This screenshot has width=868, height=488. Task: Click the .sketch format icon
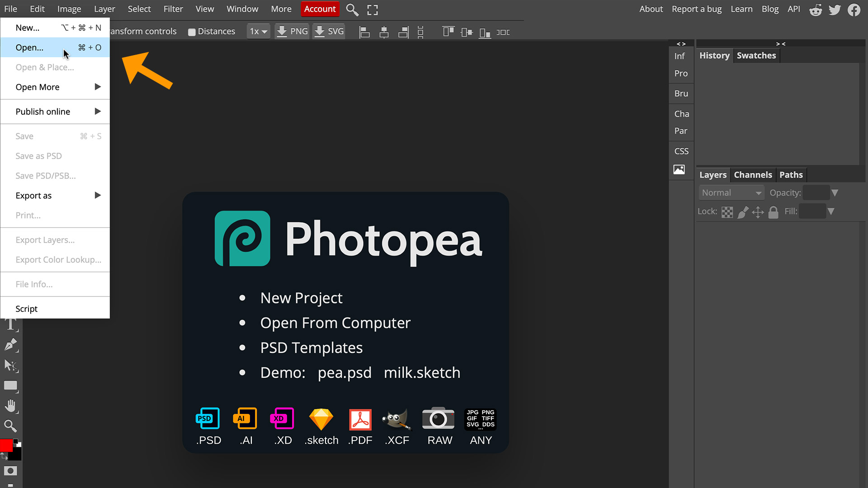click(x=321, y=419)
